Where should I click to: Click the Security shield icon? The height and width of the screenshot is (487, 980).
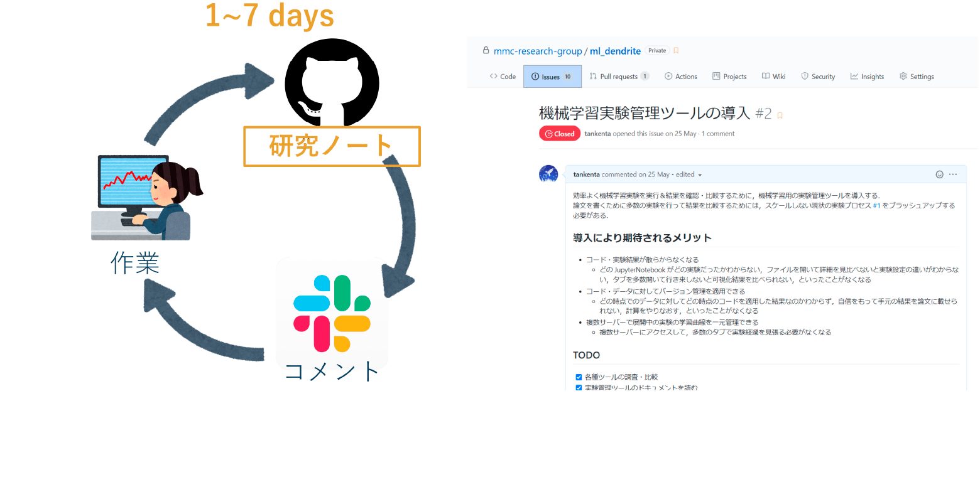tap(805, 76)
